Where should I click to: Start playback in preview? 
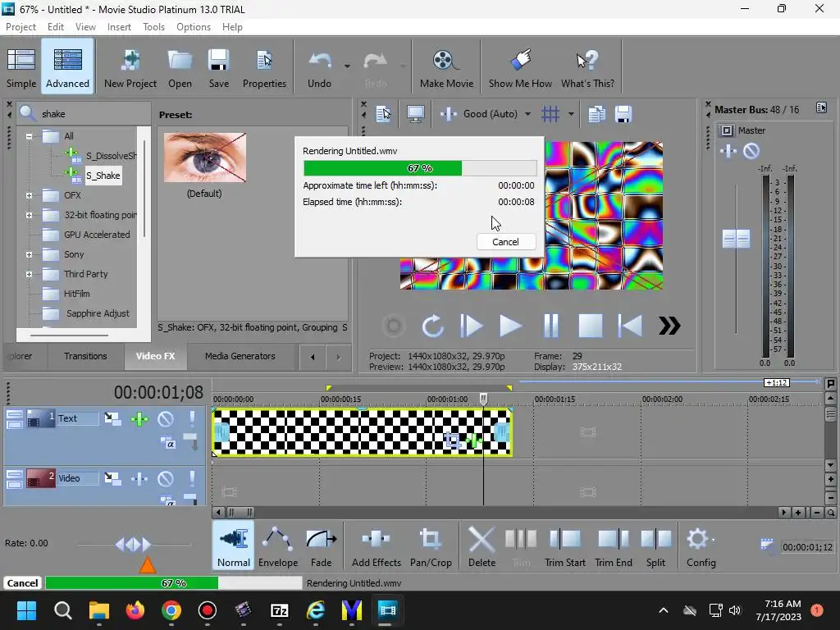click(x=510, y=326)
